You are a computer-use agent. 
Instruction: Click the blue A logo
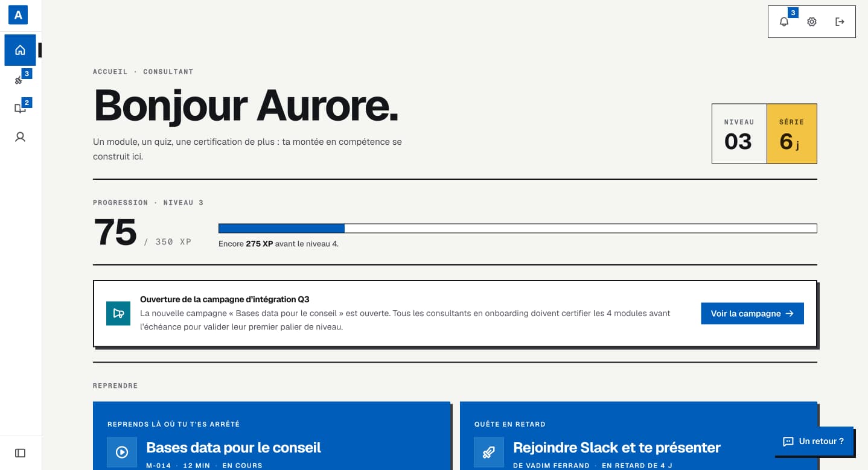18,15
